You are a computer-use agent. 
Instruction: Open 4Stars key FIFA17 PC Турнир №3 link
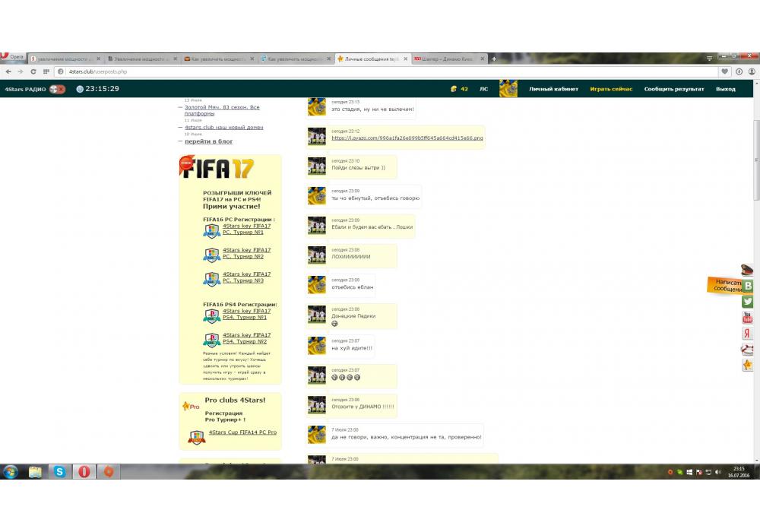pos(246,277)
